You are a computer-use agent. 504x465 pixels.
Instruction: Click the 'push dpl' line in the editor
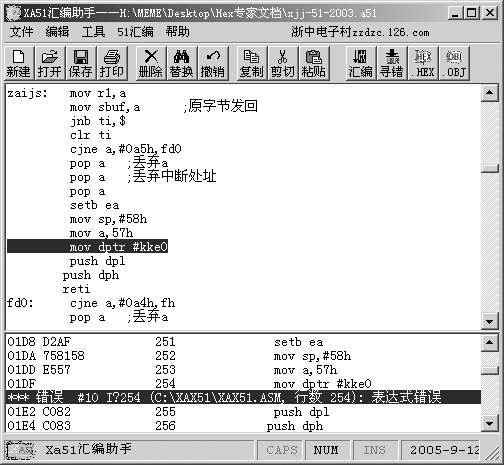(x=97, y=261)
